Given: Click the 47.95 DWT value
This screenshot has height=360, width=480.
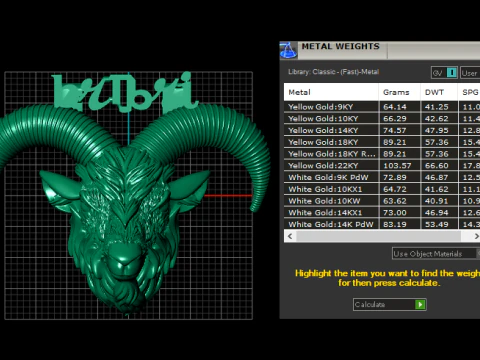Looking at the screenshot, I should click(x=437, y=130).
